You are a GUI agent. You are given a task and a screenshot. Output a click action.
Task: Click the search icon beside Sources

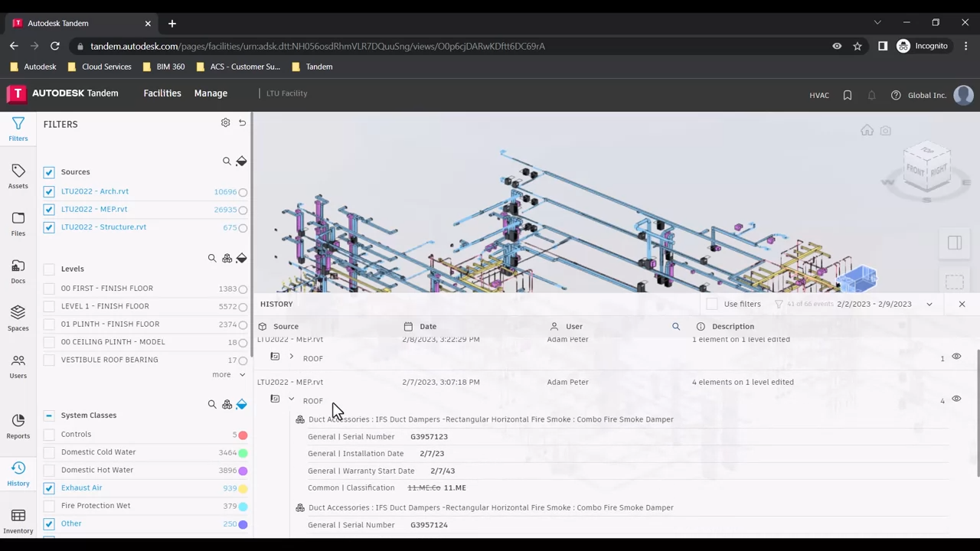pyautogui.click(x=227, y=161)
